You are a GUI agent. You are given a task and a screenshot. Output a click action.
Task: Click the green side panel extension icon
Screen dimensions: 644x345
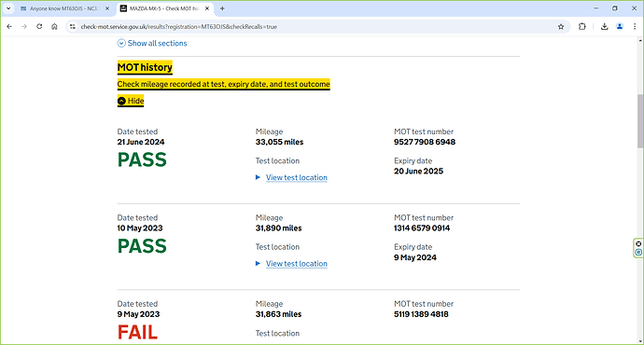[638, 253]
